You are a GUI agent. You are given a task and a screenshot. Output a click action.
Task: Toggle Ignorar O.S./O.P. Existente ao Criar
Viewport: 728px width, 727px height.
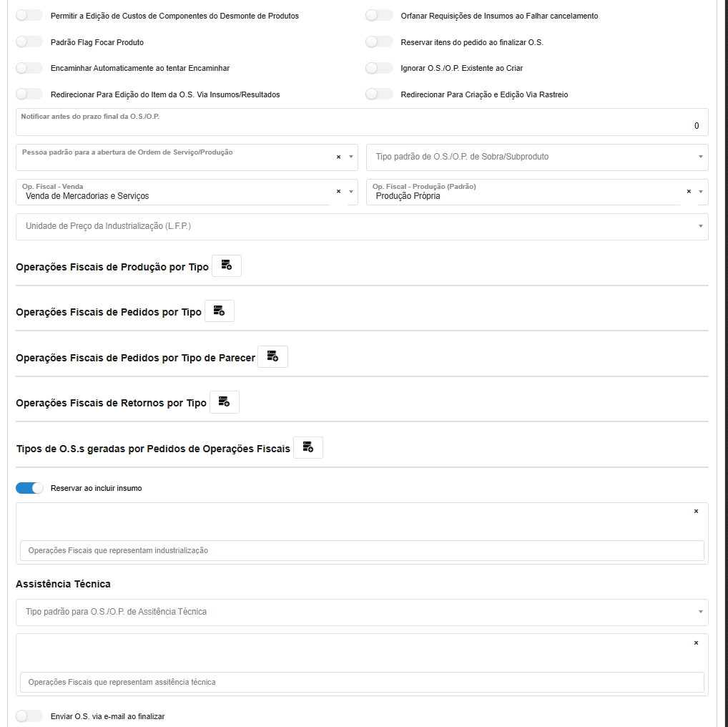point(379,68)
